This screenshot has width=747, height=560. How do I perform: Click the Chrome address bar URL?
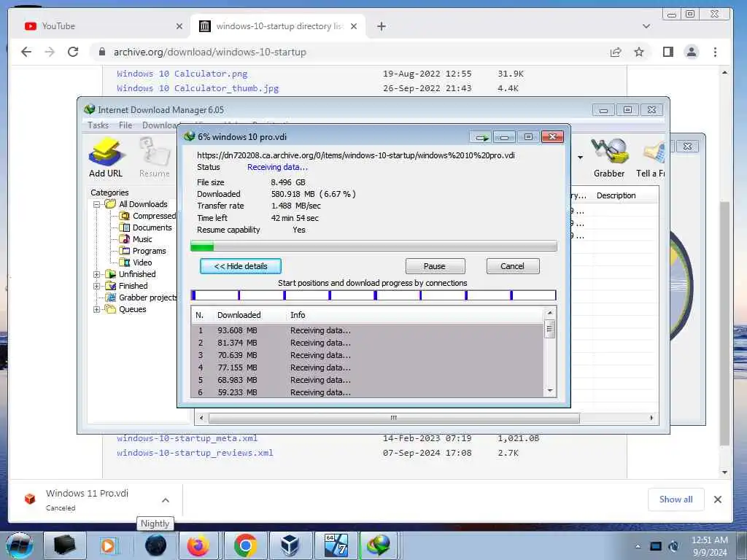(x=209, y=52)
